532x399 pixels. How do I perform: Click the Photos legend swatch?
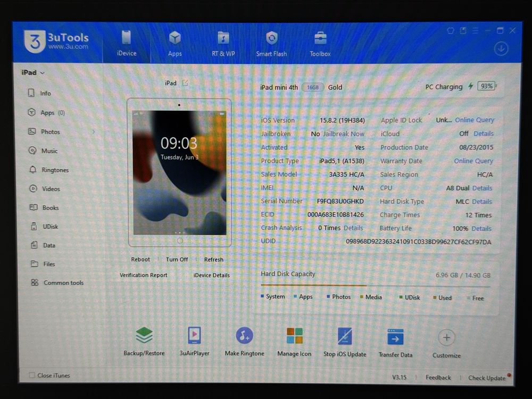click(x=328, y=296)
